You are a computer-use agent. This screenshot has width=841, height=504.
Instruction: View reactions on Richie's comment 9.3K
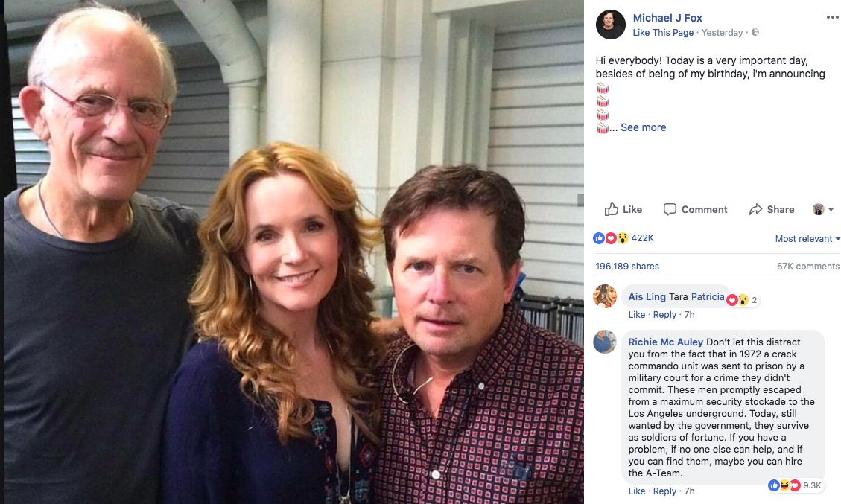click(x=794, y=485)
